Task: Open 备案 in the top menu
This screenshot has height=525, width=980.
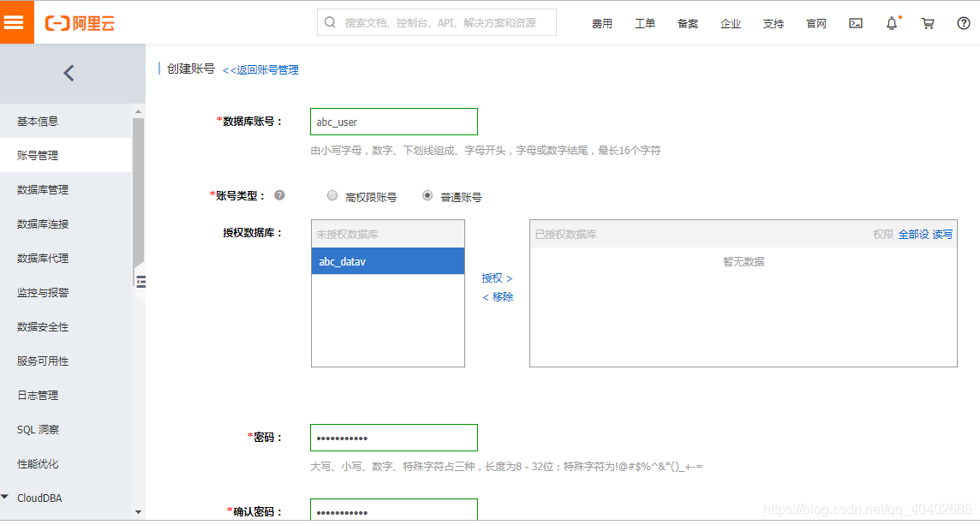Action: click(x=688, y=24)
